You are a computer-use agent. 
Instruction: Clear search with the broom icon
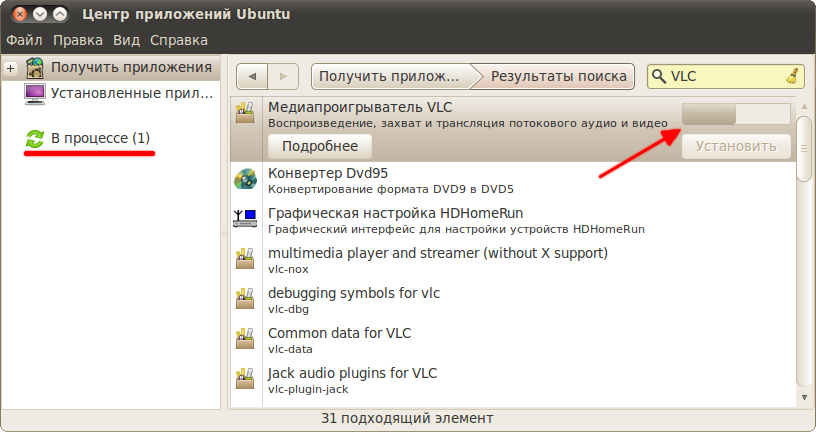792,77
